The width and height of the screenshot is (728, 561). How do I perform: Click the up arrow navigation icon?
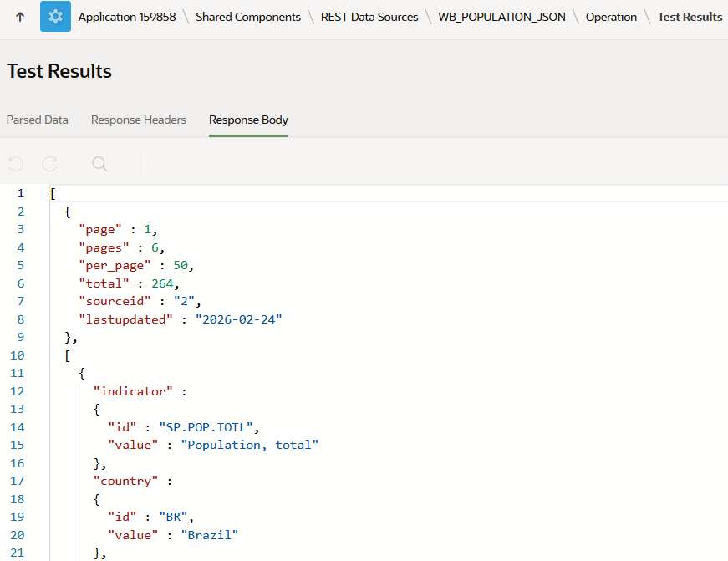(20, 17)
